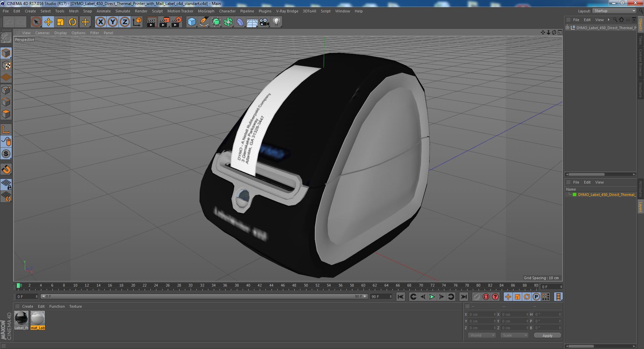Open viewport Cameras menu
This screenshot has height=349, width=644.
[x=42, y=33]
